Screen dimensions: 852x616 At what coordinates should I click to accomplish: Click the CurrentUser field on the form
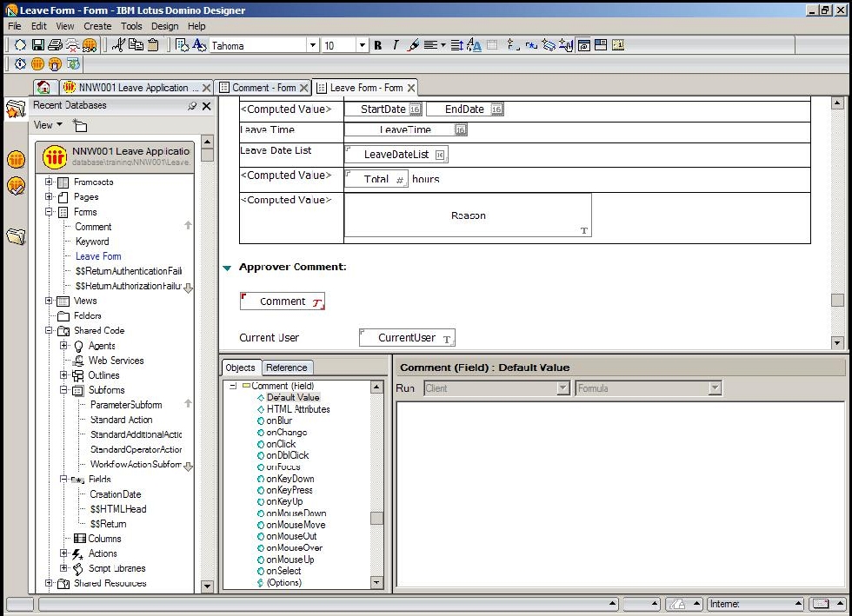click(x=407, y=337)
